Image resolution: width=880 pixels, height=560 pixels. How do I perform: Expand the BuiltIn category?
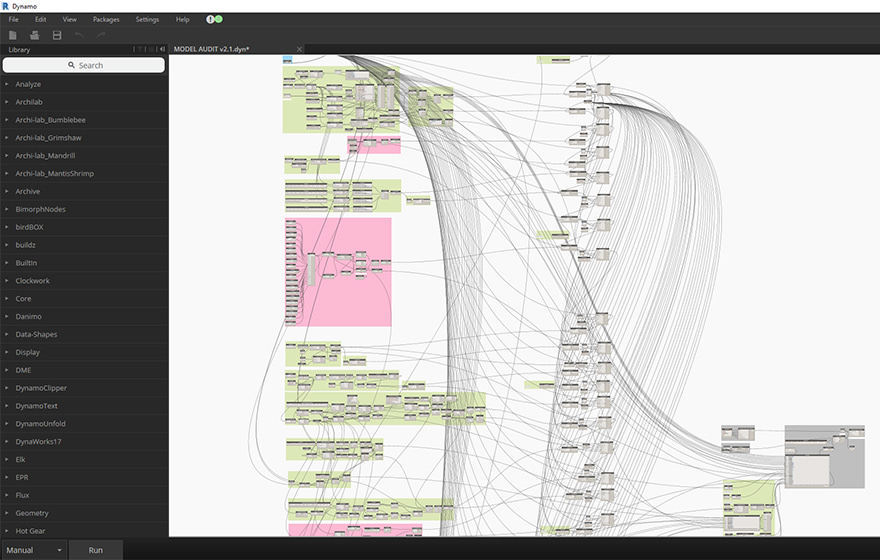84,263
